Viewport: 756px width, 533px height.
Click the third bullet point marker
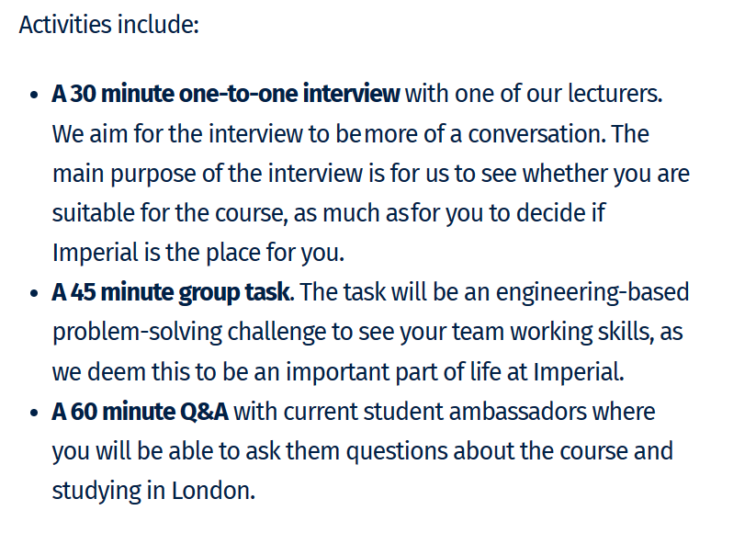(x=33, y=413)
